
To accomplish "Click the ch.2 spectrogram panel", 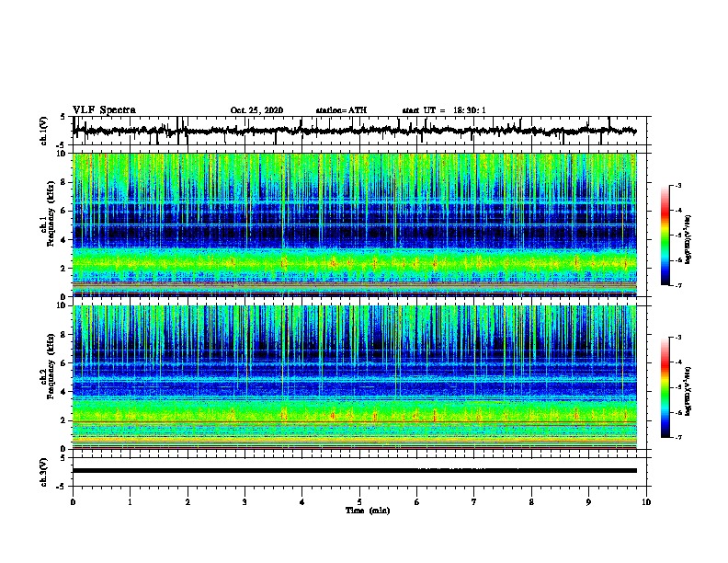I will pos(355,377).
